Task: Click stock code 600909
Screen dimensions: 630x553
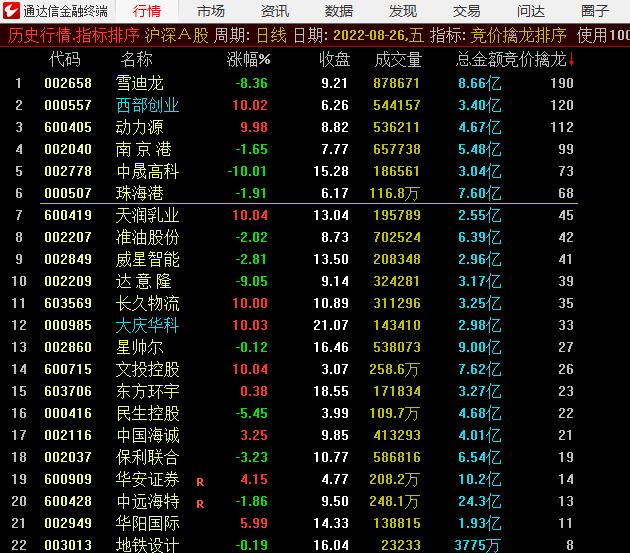Action: pos(68,479)
